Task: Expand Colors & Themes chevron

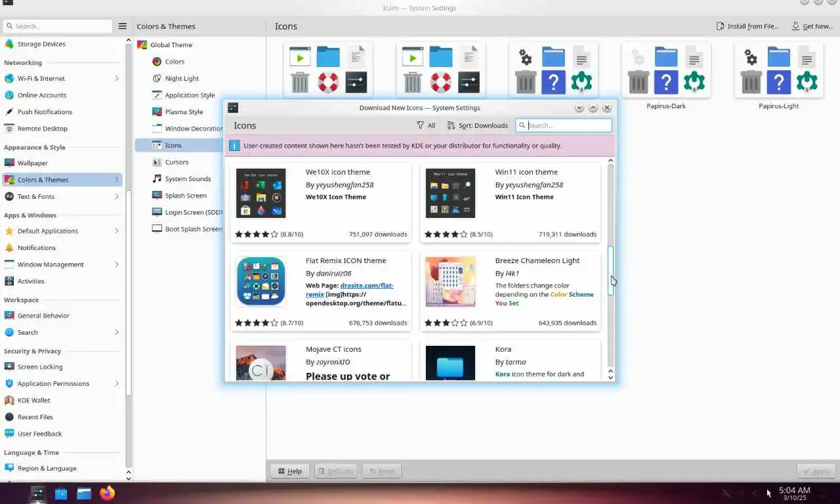Action: [x=117, y=180]
